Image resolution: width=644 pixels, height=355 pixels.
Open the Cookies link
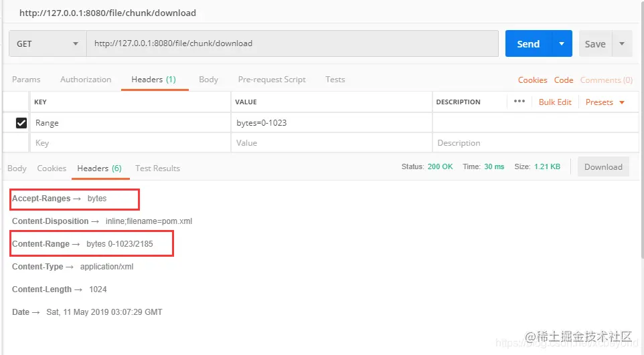(x=532, y=80)
